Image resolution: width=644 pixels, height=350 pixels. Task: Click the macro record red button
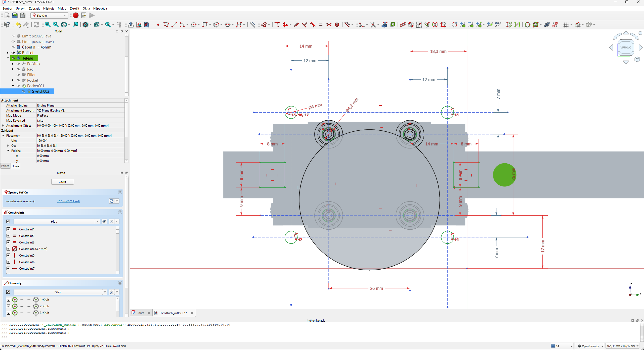pos(75,16)
